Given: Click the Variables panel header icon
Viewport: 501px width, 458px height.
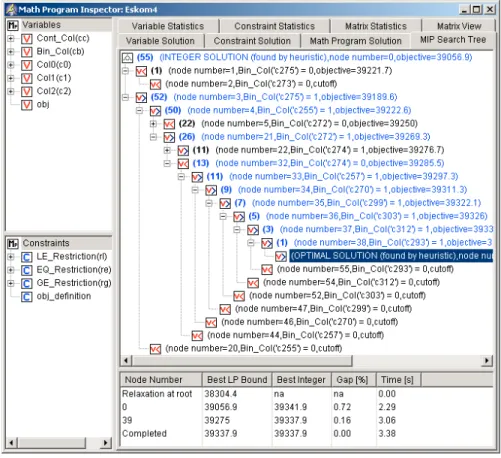Looking at the screenshot, I should 13,25.
